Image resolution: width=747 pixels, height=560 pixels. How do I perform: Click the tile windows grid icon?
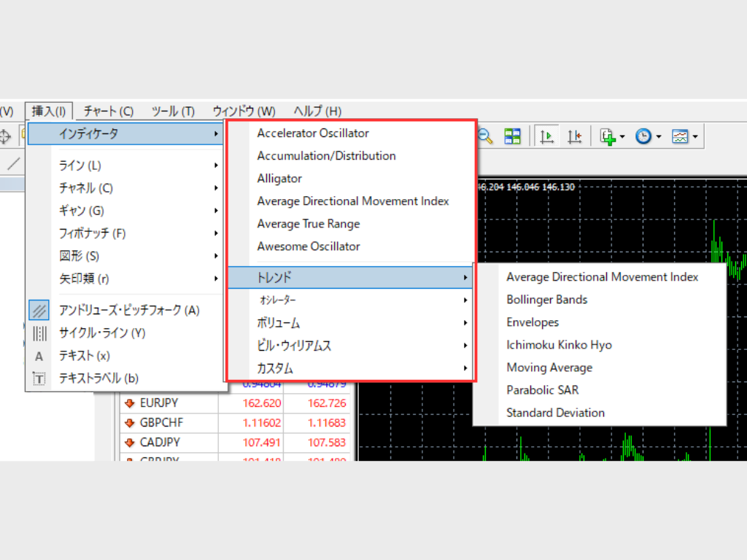coord(513,136)
